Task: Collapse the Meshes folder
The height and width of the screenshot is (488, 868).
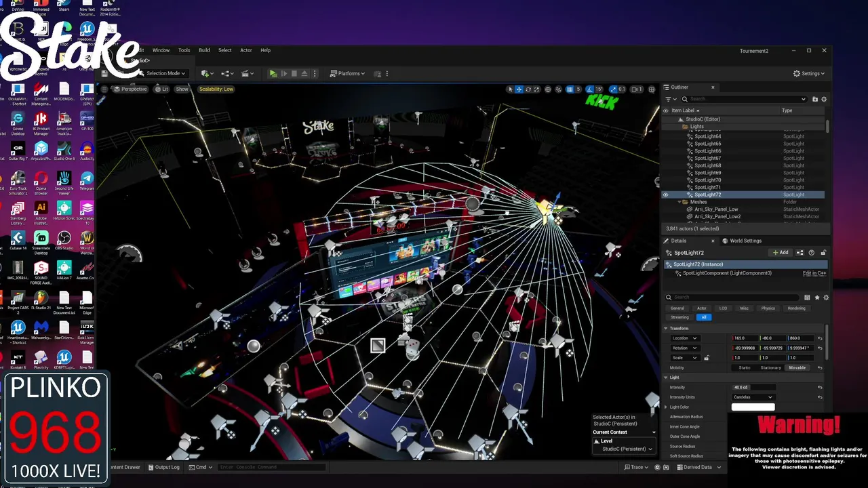Action: (x=678, y=202)
